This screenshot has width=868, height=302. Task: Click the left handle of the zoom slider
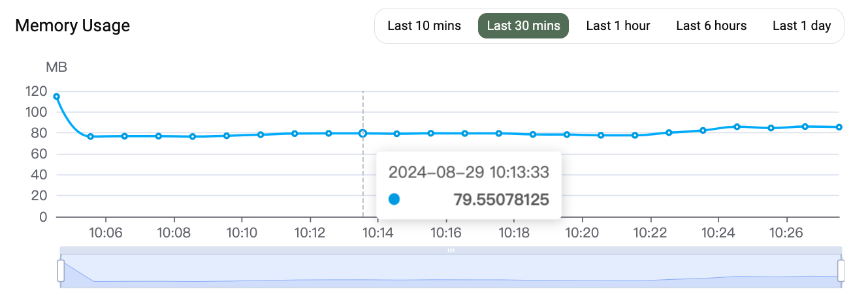tap(61, 270)
